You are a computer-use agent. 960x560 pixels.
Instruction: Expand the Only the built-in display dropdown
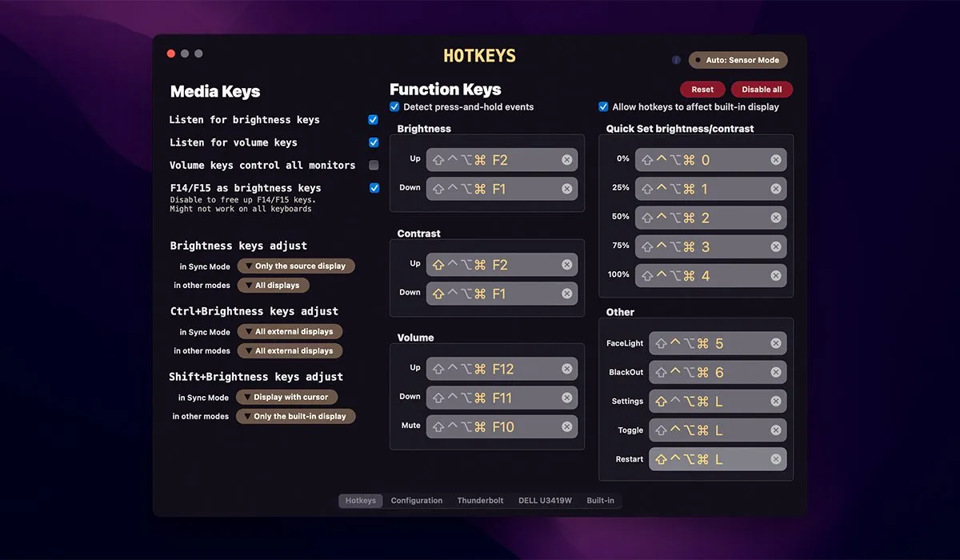[295, 416]
